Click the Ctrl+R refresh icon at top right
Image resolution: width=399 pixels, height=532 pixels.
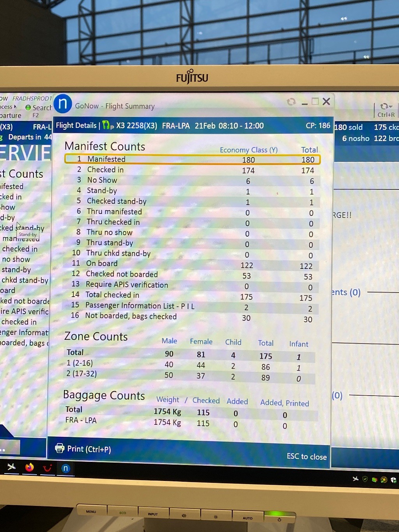coord(386,106)
